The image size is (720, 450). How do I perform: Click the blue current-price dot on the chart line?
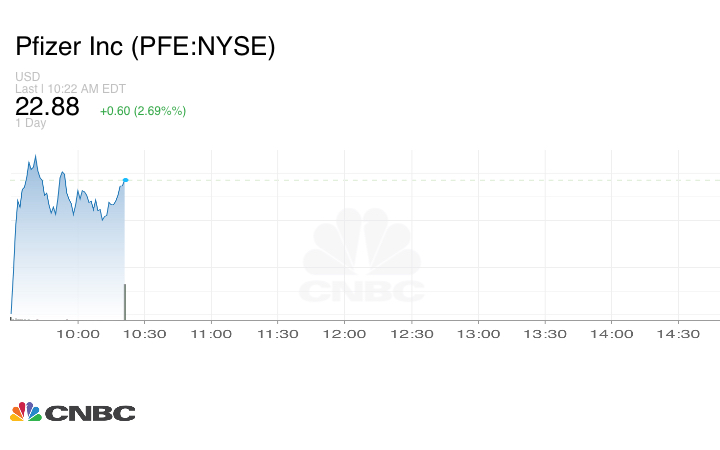point(125,180)
